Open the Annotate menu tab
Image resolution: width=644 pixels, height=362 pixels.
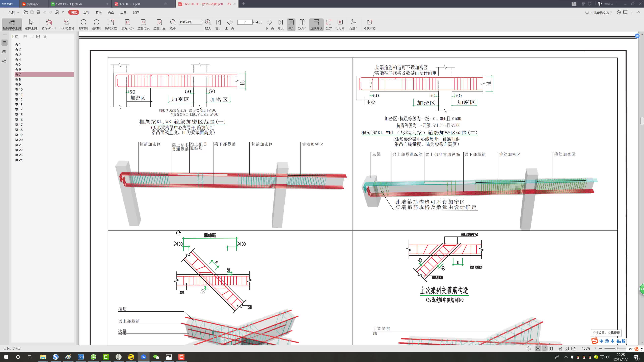[x=86, y=12]
